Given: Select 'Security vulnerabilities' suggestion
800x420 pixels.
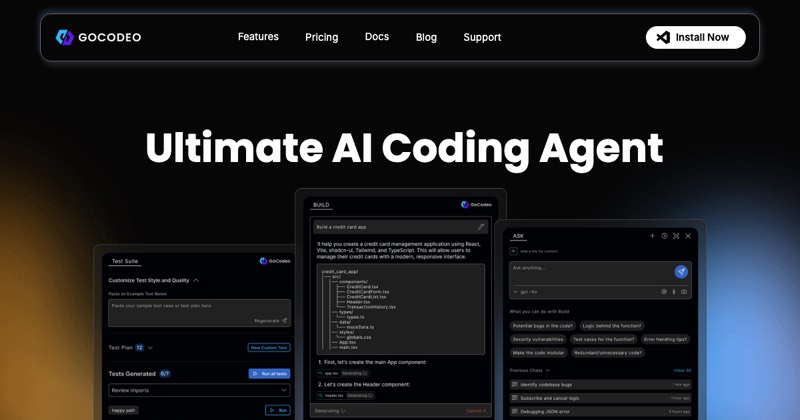Looking at the screenshot, I should (x=538, y=339).
